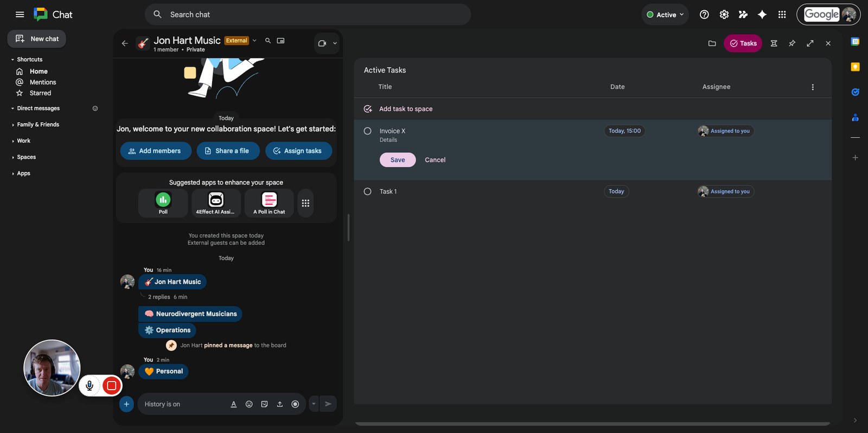Click the Gemini sparkle icon

point(762,15)
